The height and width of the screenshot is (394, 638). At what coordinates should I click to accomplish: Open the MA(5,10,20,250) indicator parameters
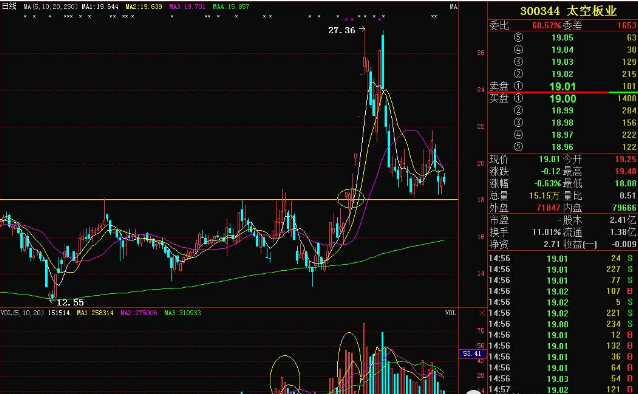click(50, 7)
